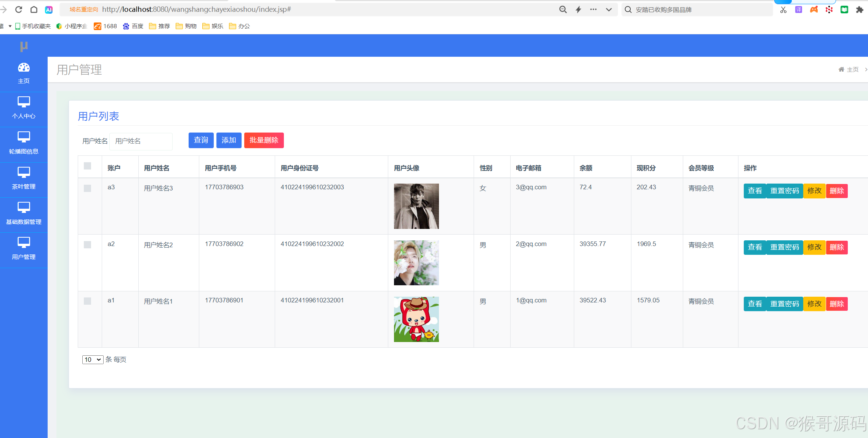Check the checkbox for account a1

click(87, 301)
